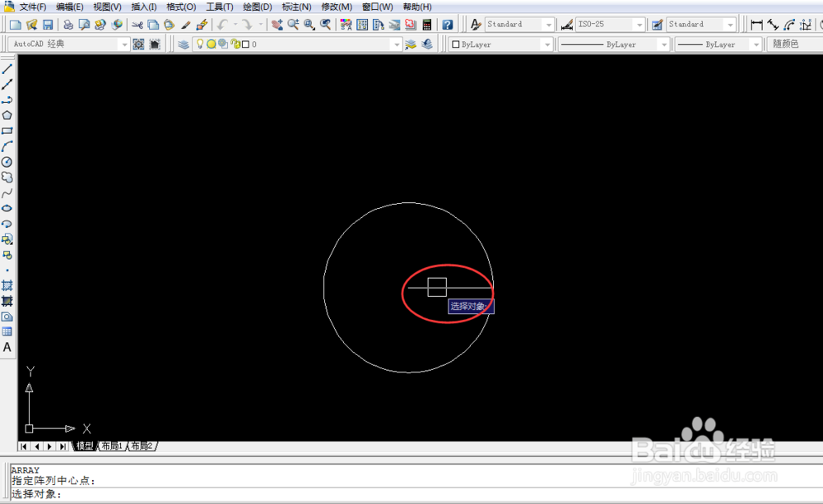The height and width of the screenshot is (504, 823).
Task: Select the Region tool
Action: 7,317
